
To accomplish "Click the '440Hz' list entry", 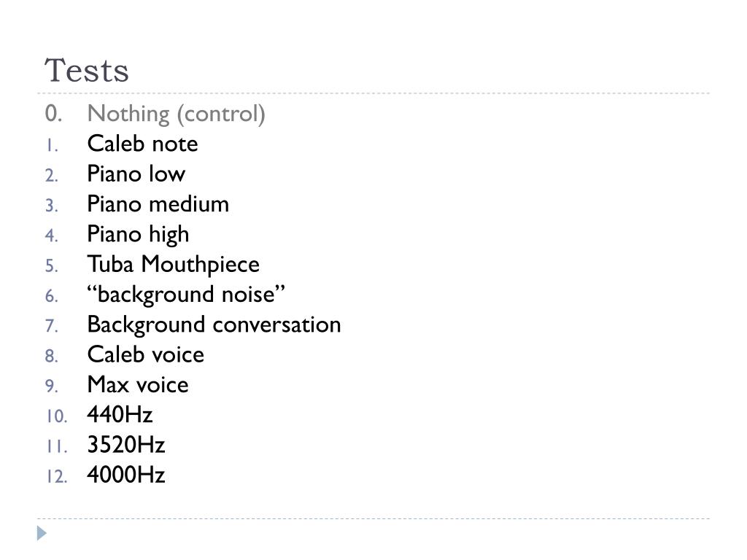I will [120, 414].
